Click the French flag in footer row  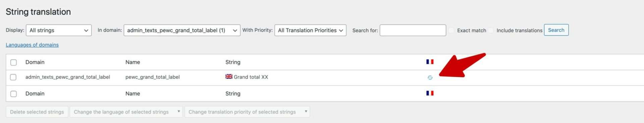click(430, 93)
